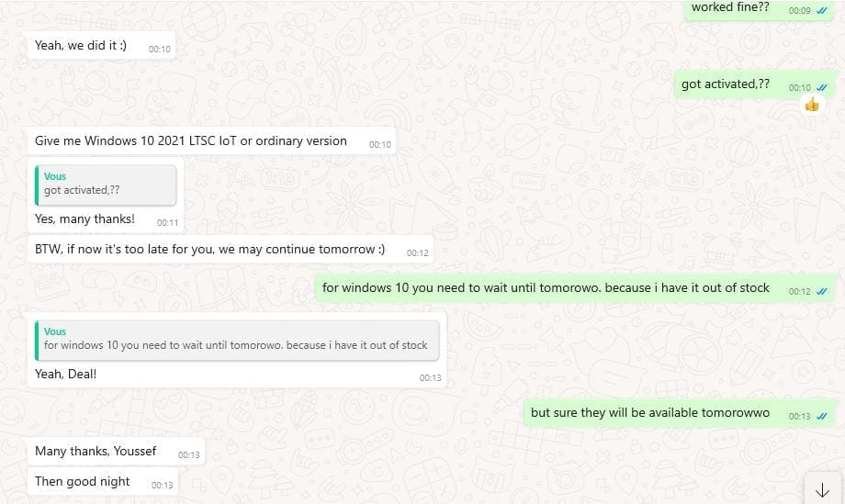Click the sent 'but sure they will be available tomorowwo' bubble
The image size is (845, 504).
681,413
